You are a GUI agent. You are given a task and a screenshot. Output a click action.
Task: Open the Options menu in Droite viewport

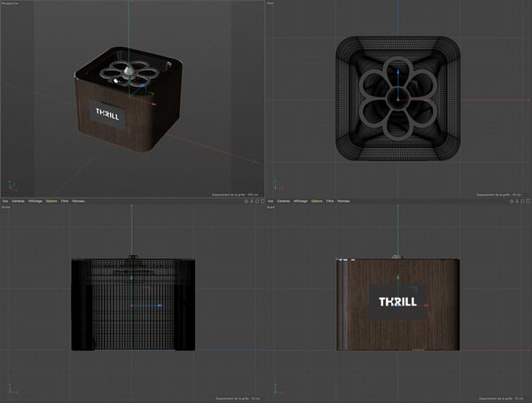click(51, 202)
